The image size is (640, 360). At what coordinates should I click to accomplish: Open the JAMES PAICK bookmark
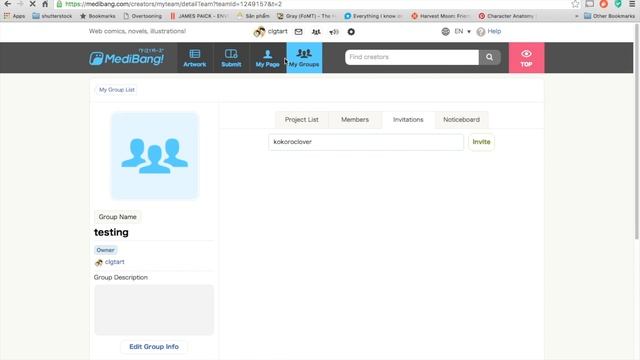pos(198,16)
